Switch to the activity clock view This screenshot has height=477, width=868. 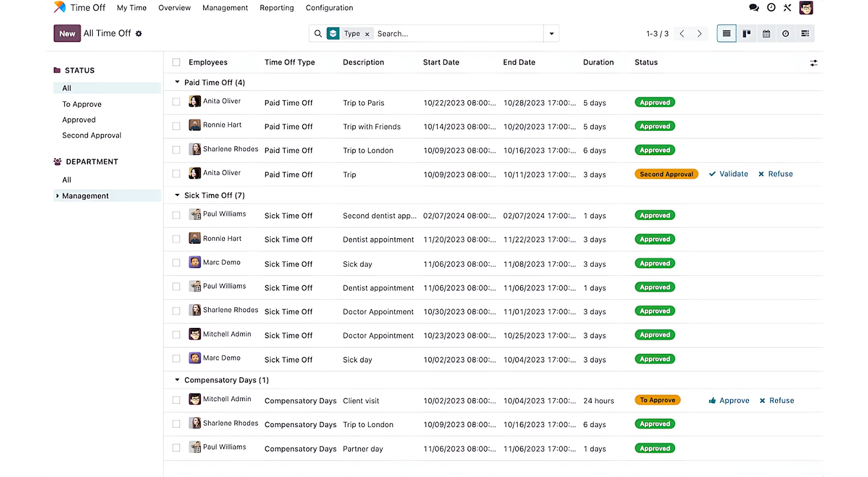click(x=786, y=33)
